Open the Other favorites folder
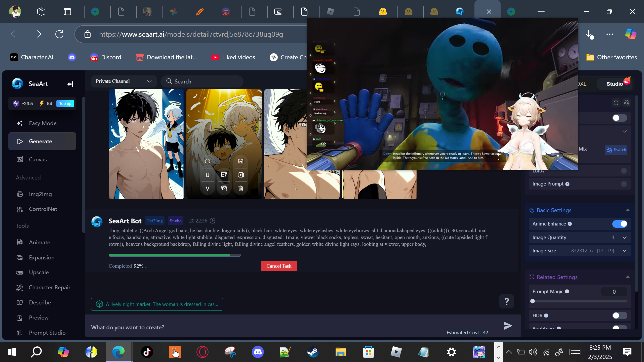Screen dimensions: 644x362 point(611,57)
